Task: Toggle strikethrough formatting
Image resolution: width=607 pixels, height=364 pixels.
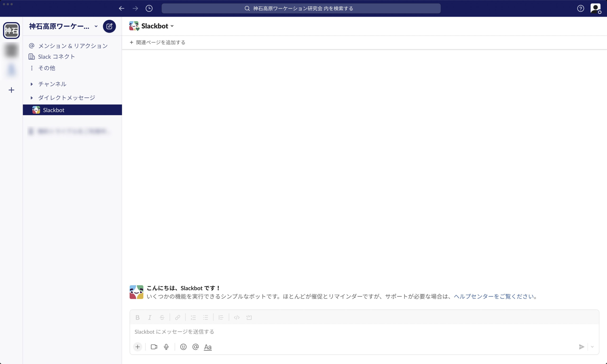Action: (x=162, y=317)
